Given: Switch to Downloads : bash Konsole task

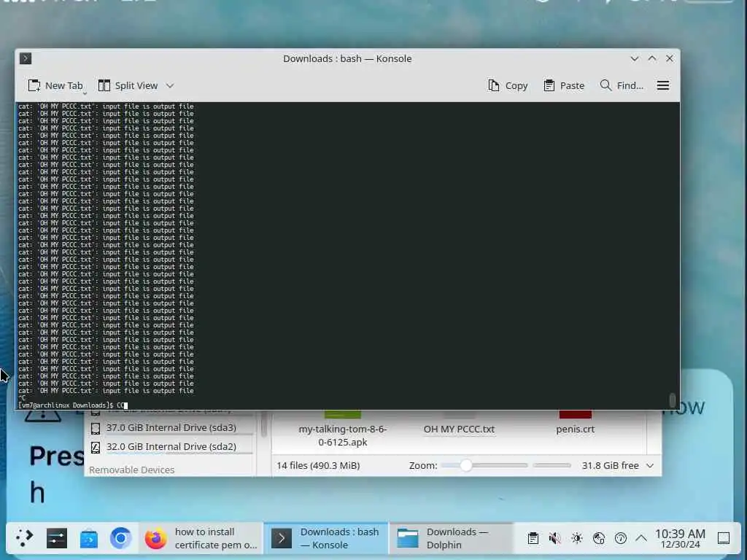Looking at the screenshot, I should pos(326,538).
